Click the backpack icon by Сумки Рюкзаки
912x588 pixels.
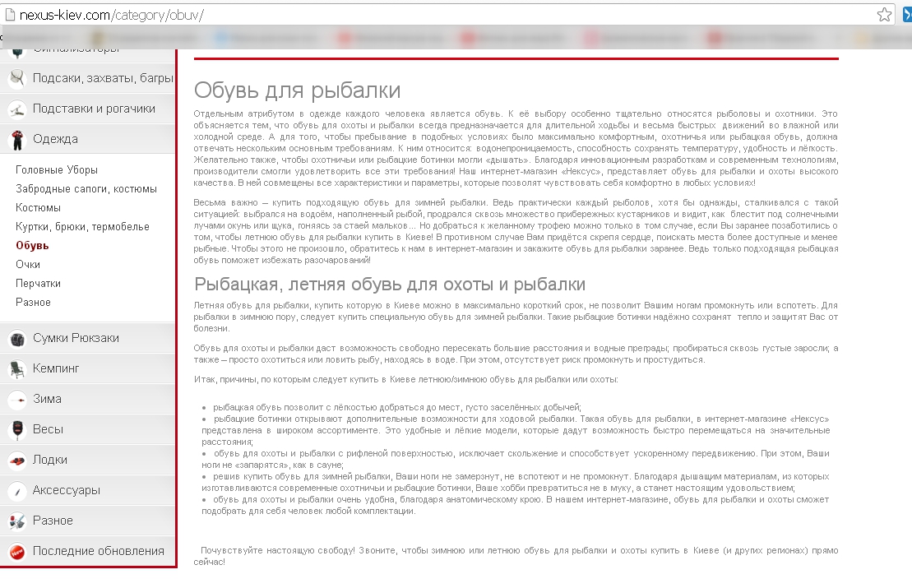[x=17, y=338]
